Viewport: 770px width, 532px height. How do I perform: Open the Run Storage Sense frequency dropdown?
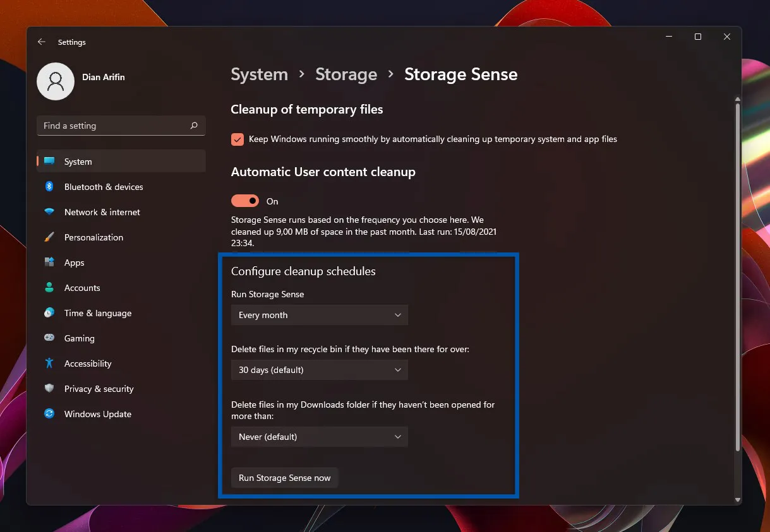319,315
